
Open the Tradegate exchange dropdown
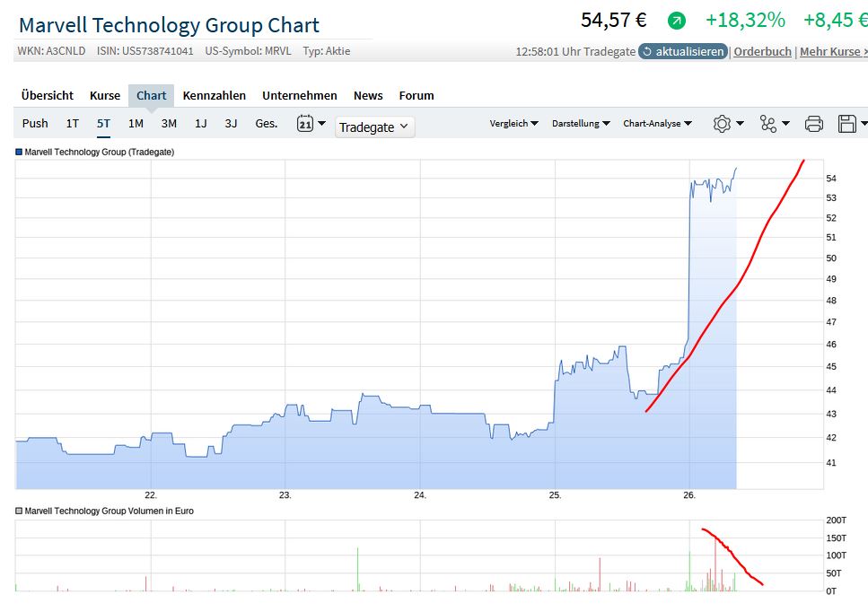(374, 127)
